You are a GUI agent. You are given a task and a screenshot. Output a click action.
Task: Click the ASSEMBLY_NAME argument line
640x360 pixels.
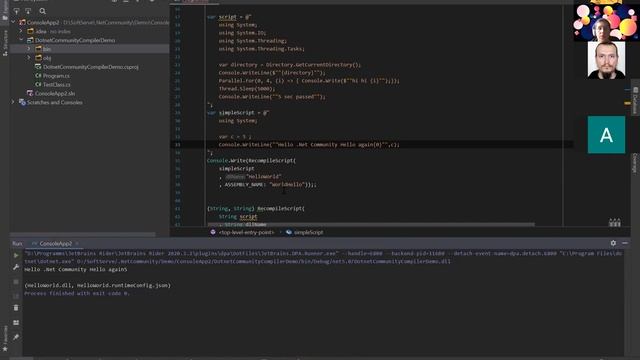click(268, 184)
